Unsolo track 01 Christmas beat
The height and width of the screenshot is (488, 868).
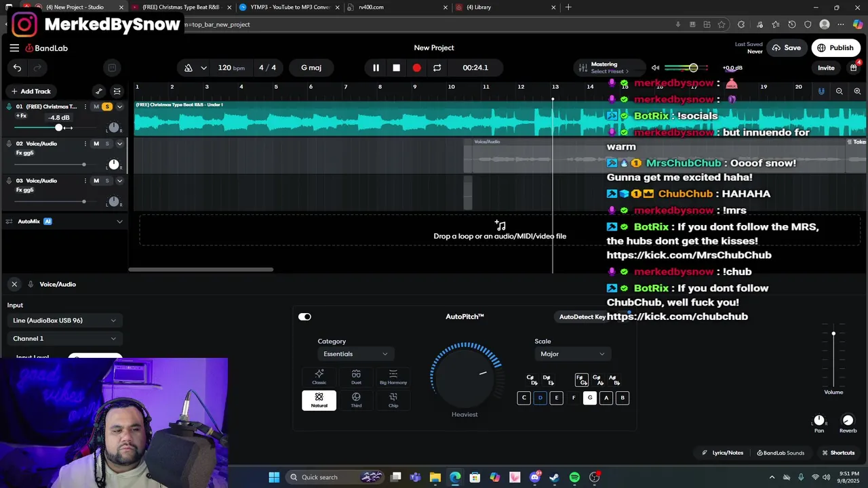pyautogui.click(x=106, y=106)
